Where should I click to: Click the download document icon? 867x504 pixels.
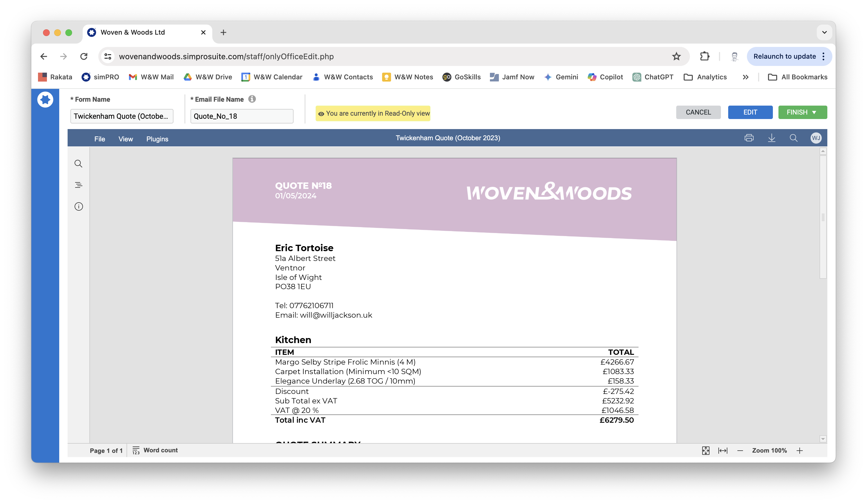pos(771,138)
